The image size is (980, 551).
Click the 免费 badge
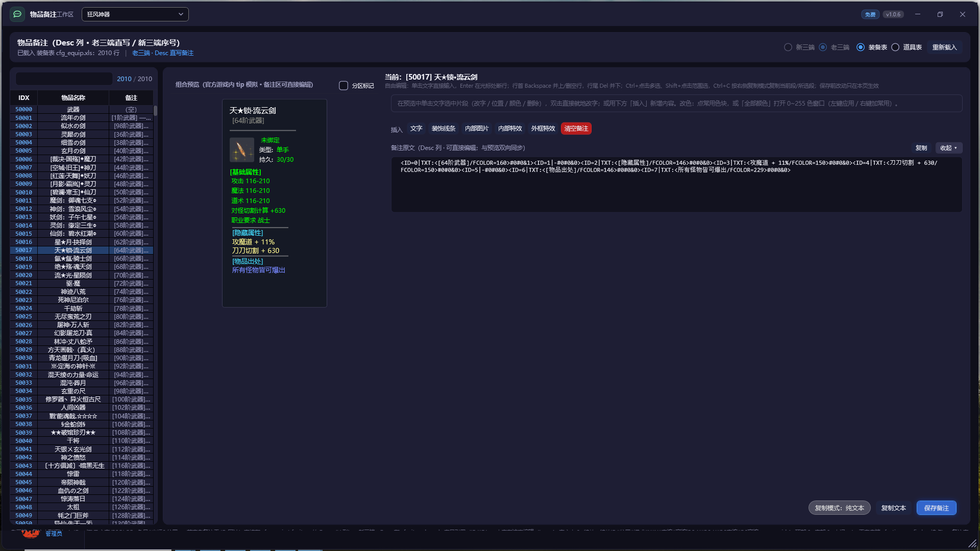(x=870, y=14)
